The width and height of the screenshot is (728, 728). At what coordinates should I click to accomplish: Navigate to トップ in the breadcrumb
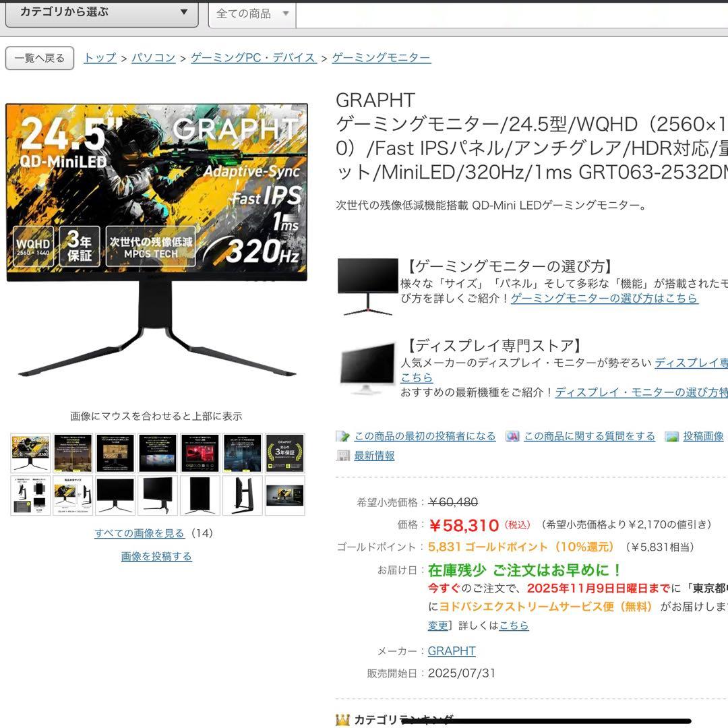click(x=98, y=58)
